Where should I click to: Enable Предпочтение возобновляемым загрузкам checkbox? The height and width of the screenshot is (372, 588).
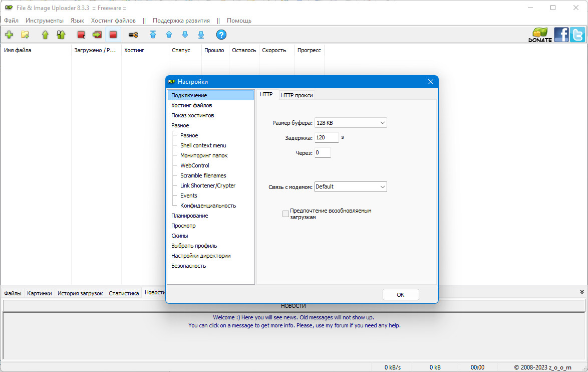point(286,214)
